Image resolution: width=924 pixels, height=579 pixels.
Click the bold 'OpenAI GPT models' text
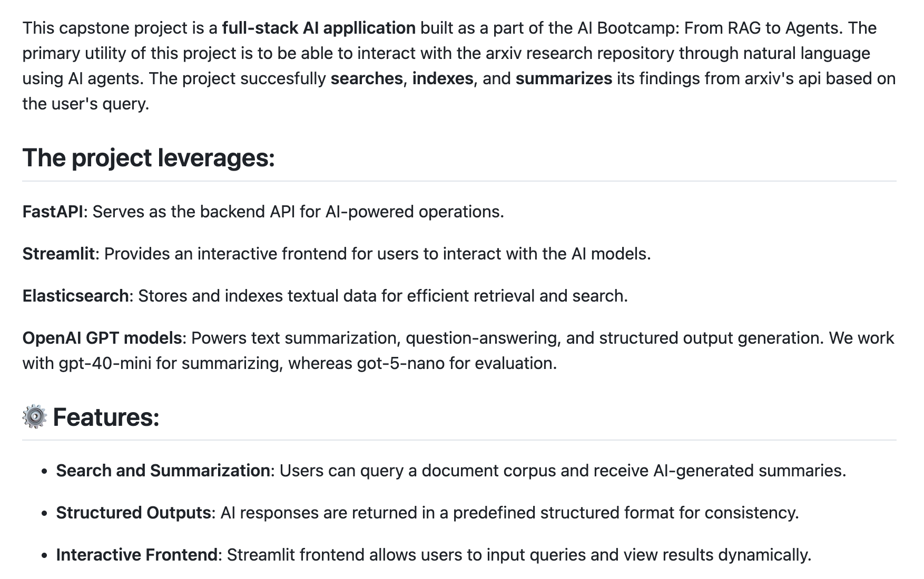102,338
